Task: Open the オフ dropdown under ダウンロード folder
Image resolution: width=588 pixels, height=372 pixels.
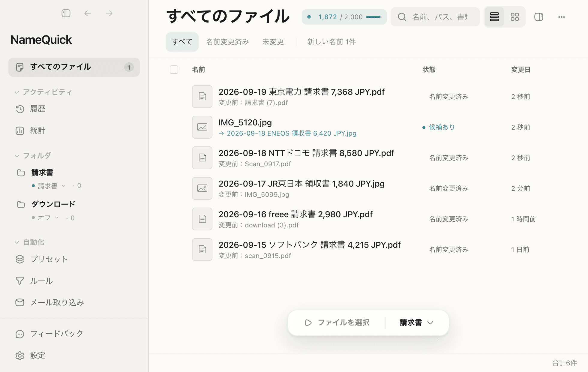Action: point(46,217)
